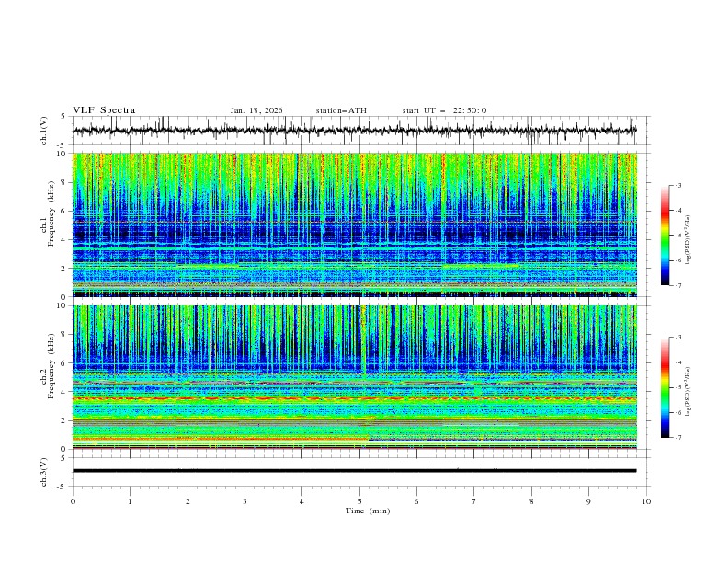Click the "station=ATH" header label

click(341, 110)
